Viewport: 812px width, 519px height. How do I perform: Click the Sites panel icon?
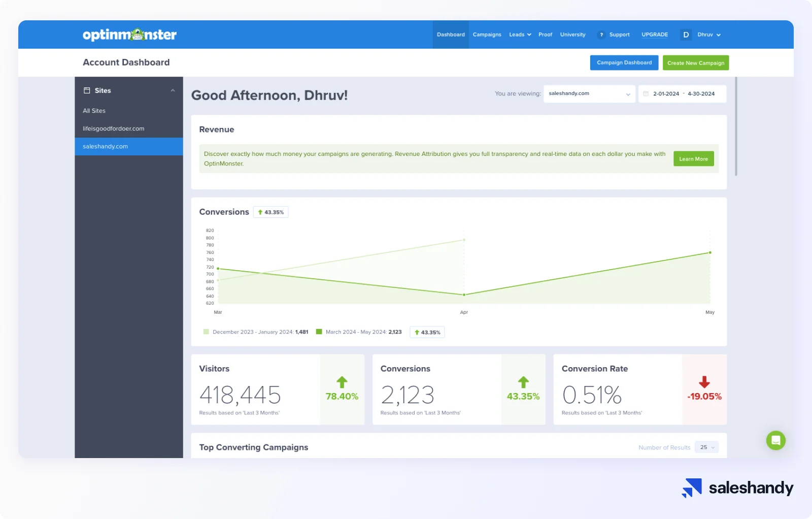[87, 90]
